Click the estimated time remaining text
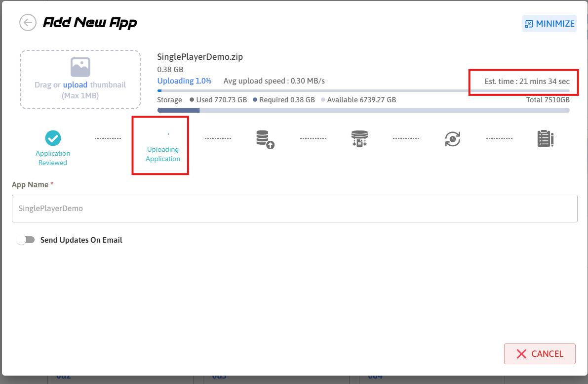588x384 pixels. [x=527, y=81]
